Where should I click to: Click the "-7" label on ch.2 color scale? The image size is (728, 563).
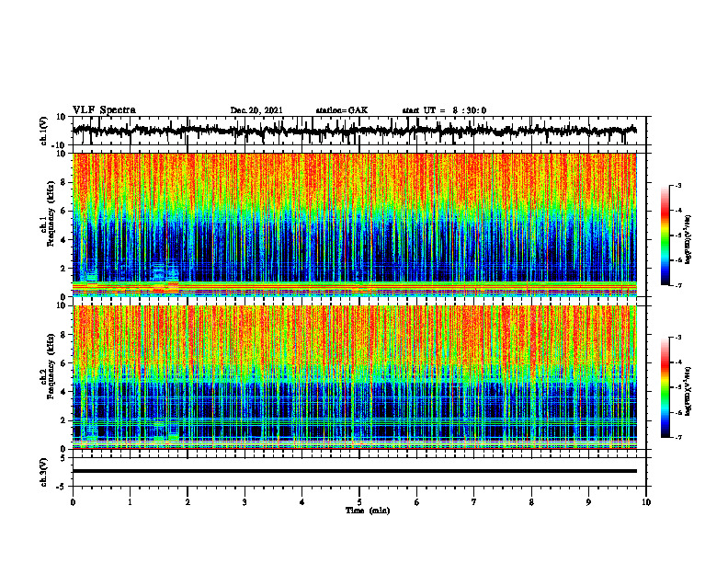coord(678,437)
